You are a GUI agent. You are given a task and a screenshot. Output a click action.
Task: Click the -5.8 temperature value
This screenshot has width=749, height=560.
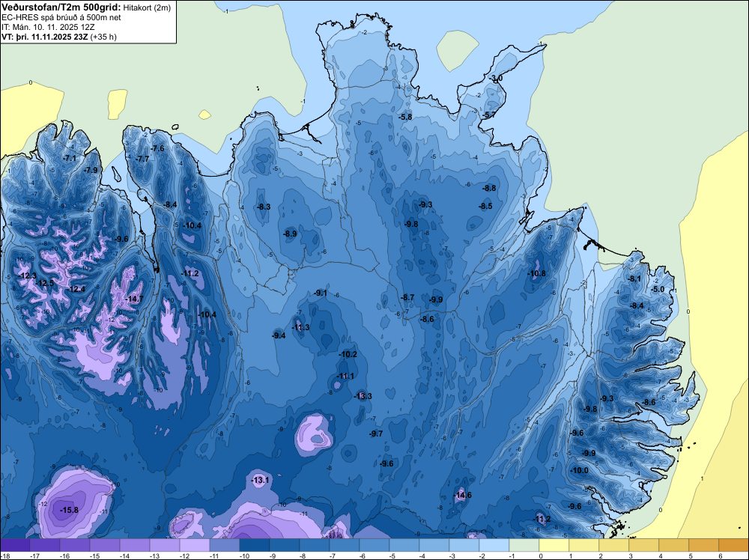[405, 117]
